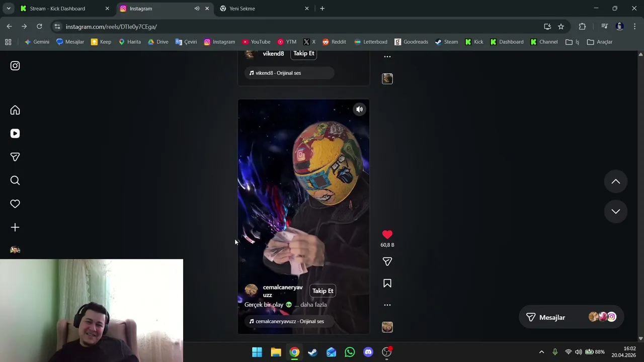Open WhatsApp from taskbar
Screen dimensions: 644x362
click(350, 352)
